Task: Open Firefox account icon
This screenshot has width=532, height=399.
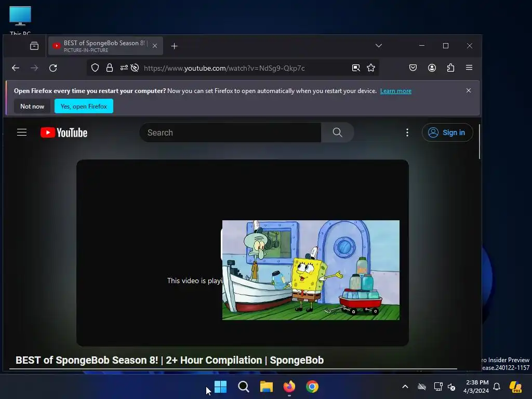Action: [x=432, y=68]
